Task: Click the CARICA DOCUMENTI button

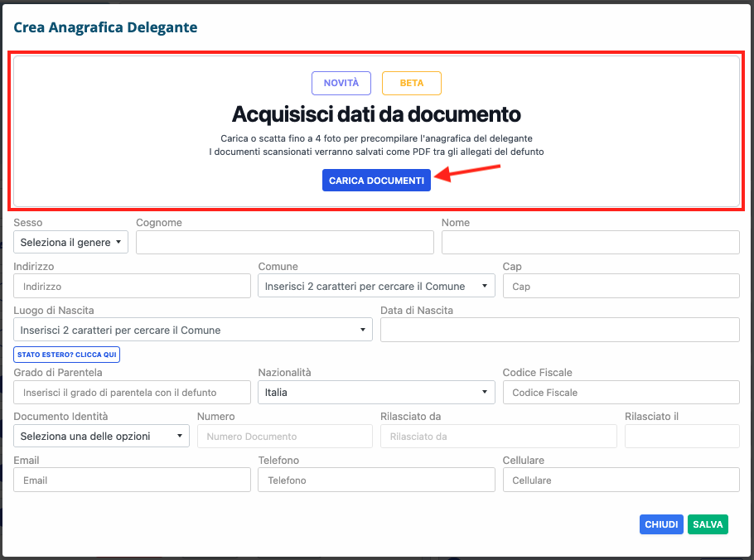Action: [x=376, y=181]
